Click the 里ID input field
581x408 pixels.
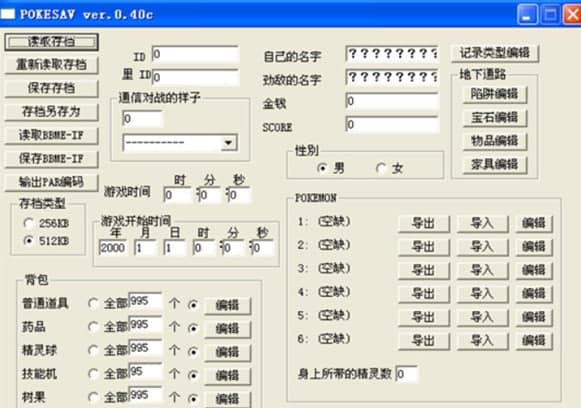click(195, 77)
